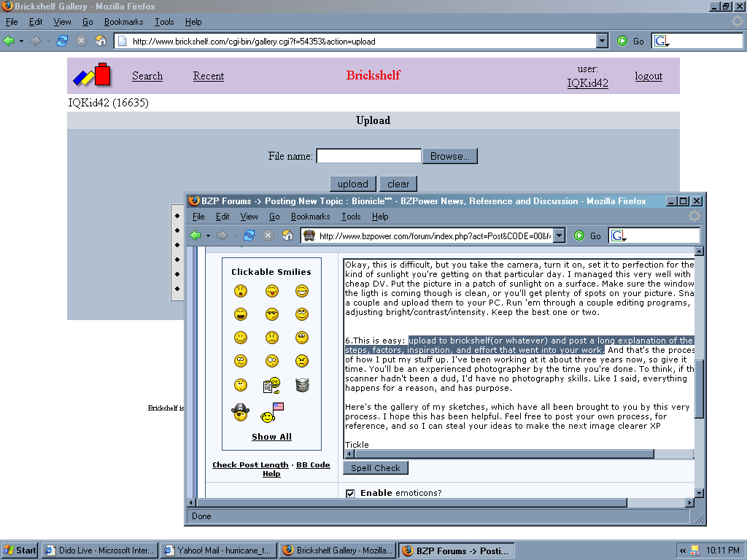Viewport: 747px width, 560px height.
Task: Click Forward arrow in Brickshelf Gallery window
Action: coord(35,41)
